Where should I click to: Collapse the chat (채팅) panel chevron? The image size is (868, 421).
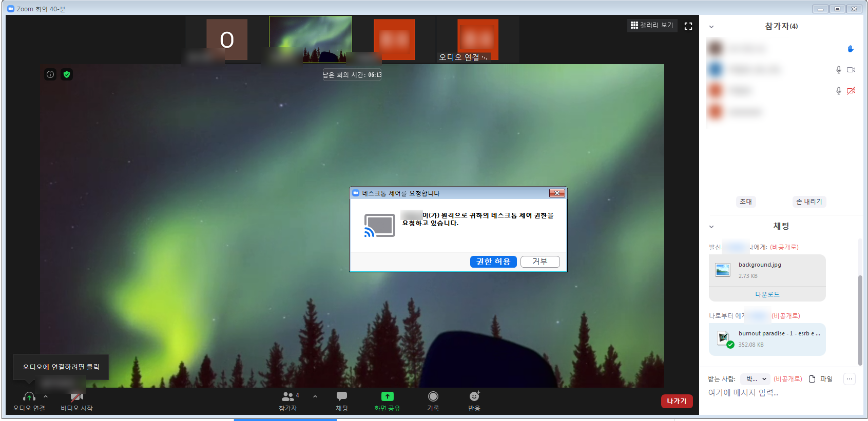pos(711,227)
